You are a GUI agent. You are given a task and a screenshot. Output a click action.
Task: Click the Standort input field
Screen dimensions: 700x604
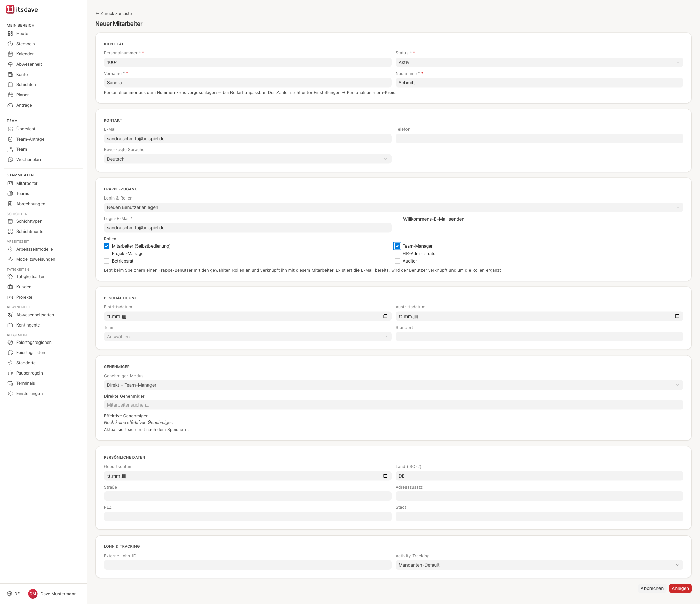pos(539,337)
